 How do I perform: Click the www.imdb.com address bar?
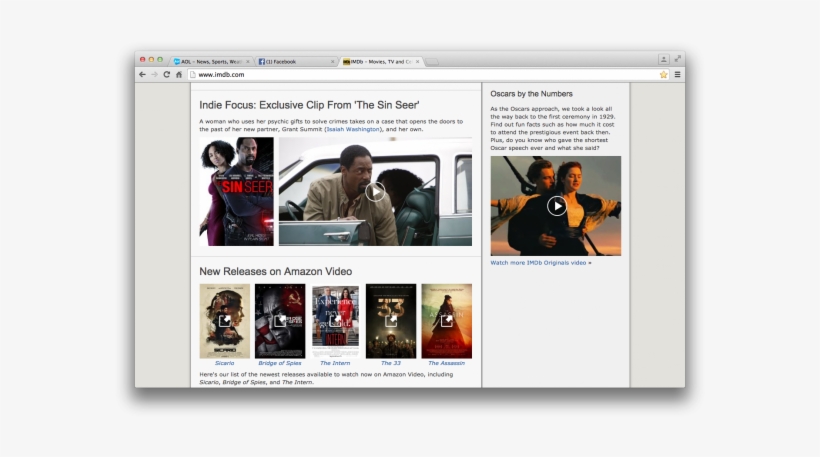pos(400,75)
